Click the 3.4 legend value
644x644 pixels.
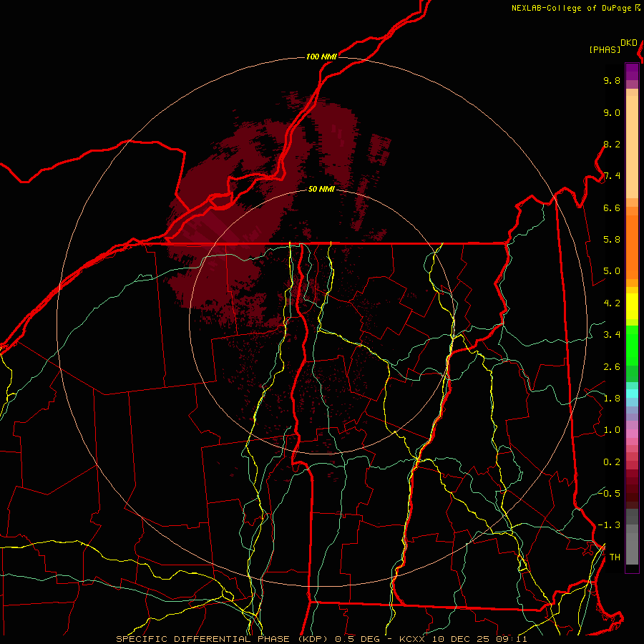click(x=612, y=335)
